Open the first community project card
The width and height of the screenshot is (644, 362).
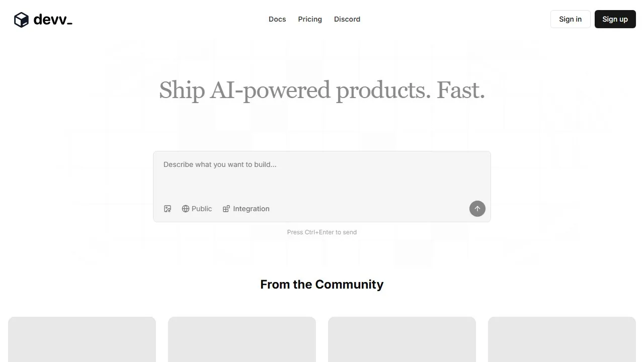pos(82,339)
